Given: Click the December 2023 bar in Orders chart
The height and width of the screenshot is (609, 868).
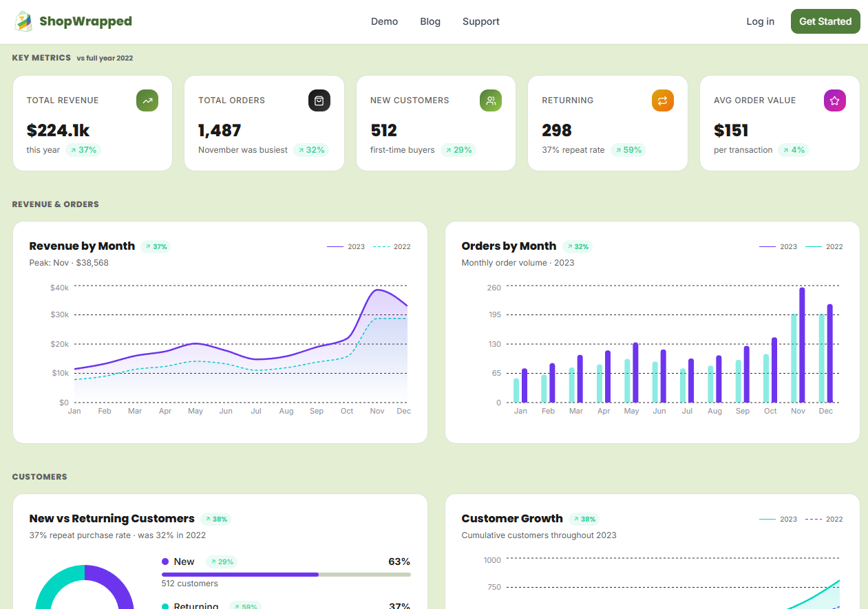Looking at the screenshot, I should point(829,353).
